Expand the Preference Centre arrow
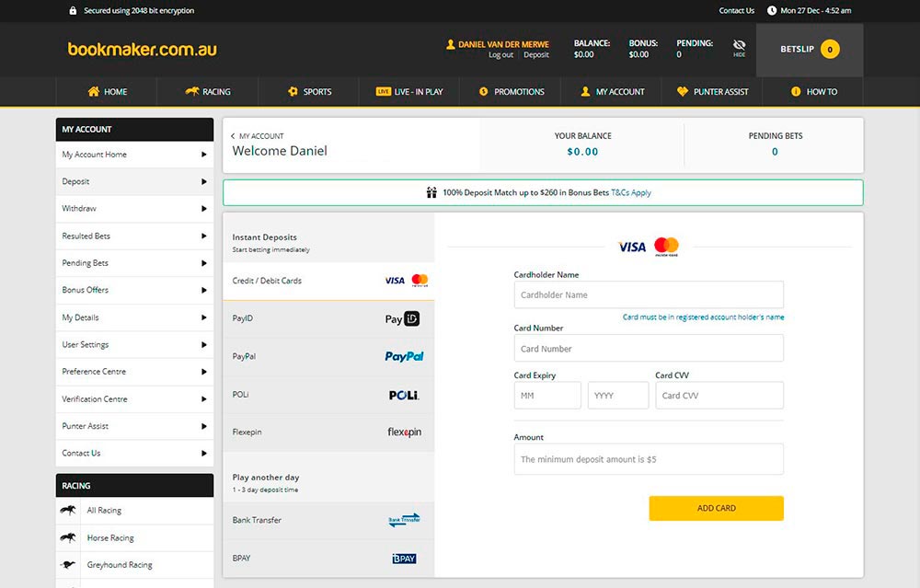This screenshot has width=920, height=588. pyautogui.click(x=203, y=372)
